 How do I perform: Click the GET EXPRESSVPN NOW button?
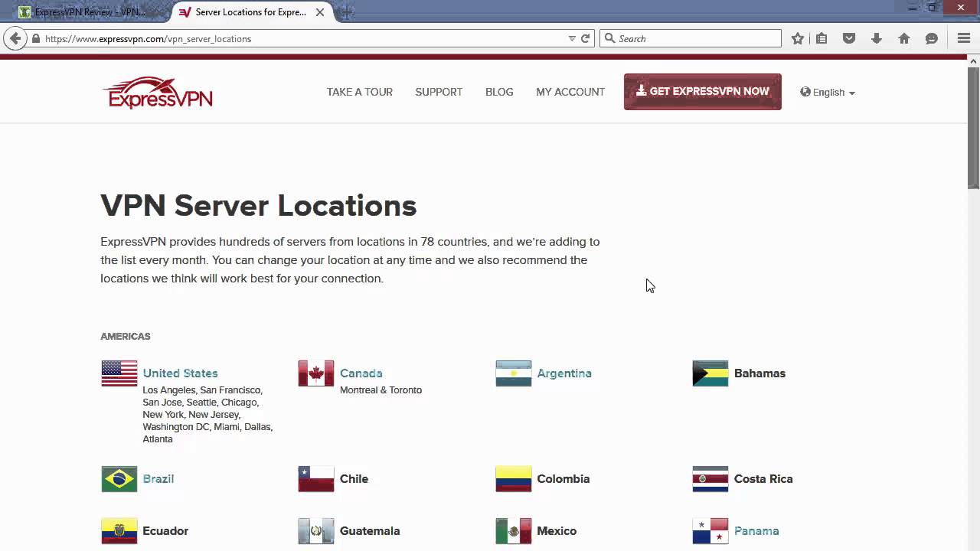coord(703,92)
